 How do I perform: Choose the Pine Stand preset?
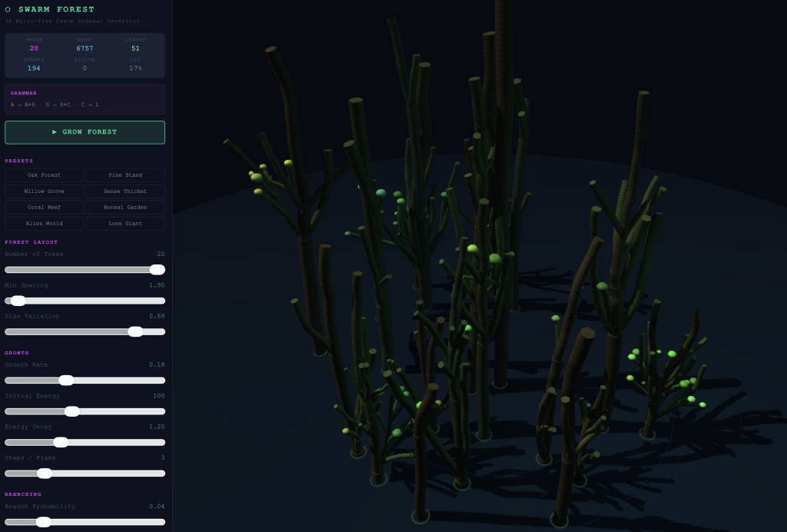click(125, 175)
